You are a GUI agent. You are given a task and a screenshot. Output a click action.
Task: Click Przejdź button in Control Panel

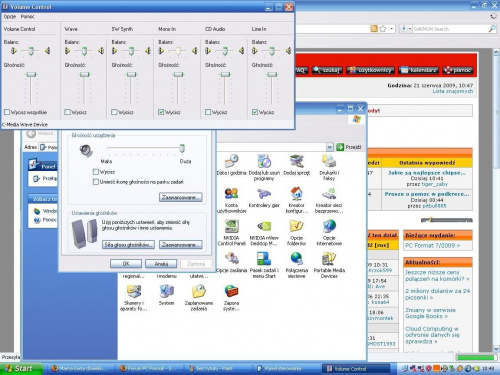(x=349, y=147)
